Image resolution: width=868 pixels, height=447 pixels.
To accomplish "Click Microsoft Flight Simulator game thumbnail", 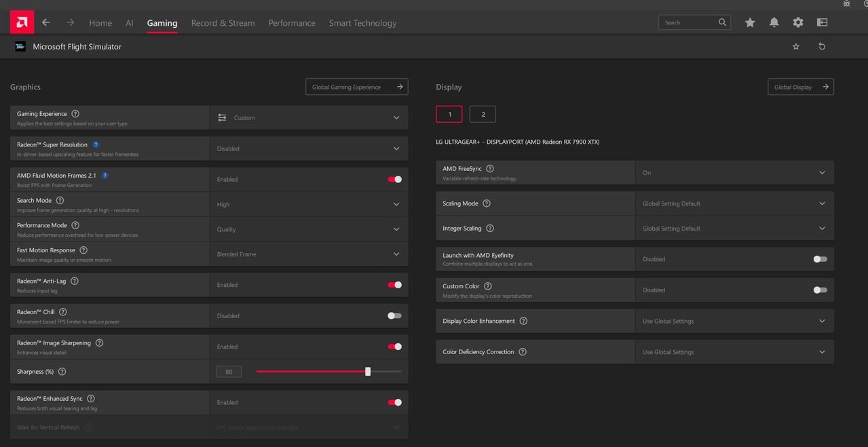I will coord(20,47).
